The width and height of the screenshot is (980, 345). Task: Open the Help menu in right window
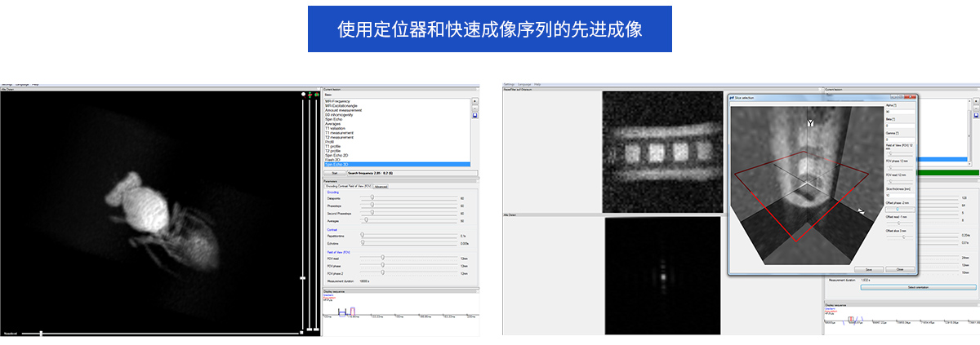pos(538,84)
